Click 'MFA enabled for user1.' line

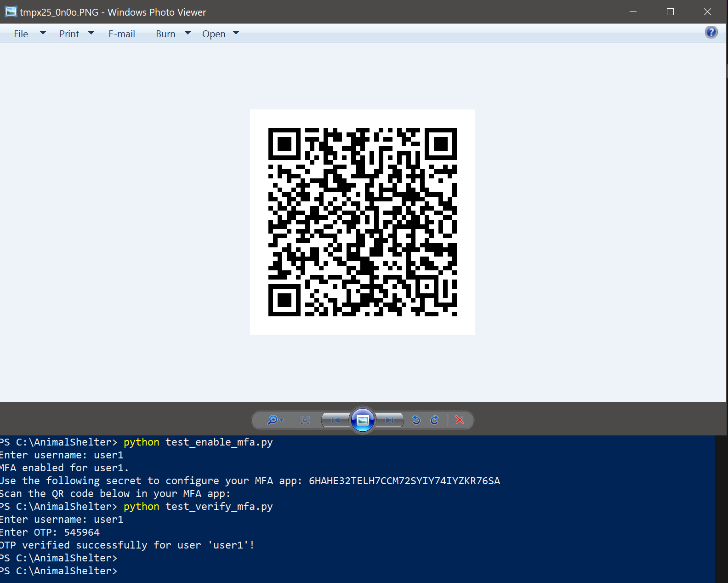(x=64, y=468)
